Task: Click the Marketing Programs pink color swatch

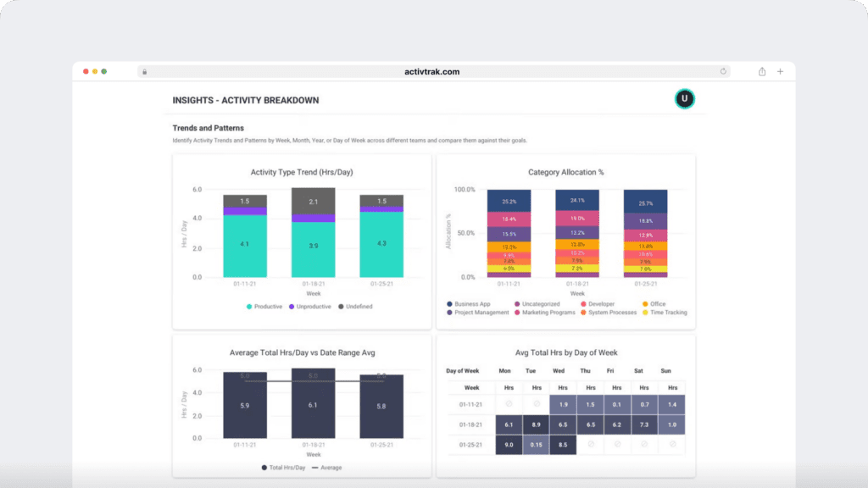Action: [518, 312]
